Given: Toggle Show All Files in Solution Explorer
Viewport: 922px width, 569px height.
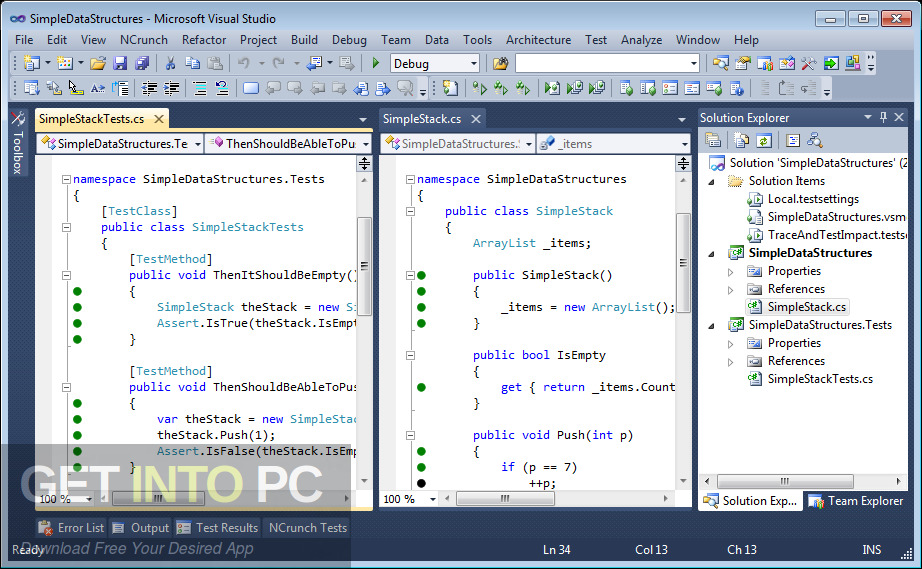Looking at the screenshot, I should [741, 140].
